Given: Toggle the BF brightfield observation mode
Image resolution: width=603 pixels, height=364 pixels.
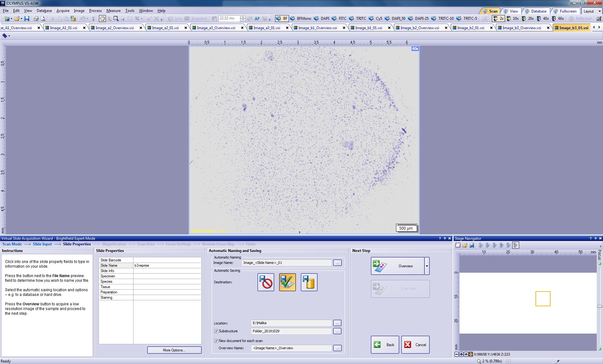Looking at the screenshot, I should coord(282,19).
